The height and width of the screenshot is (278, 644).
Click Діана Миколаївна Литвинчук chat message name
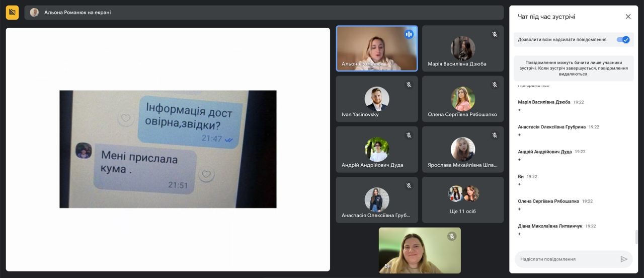point(550,226)
